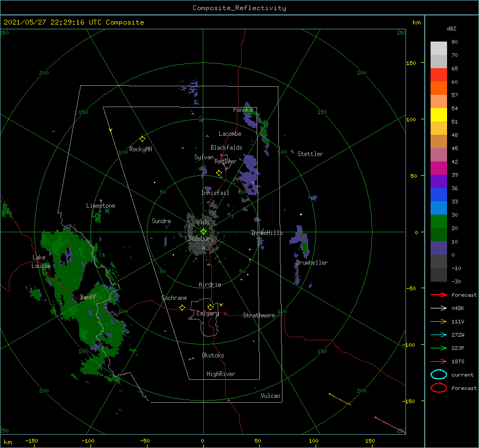Click the Okotoks label

point(213,355)
